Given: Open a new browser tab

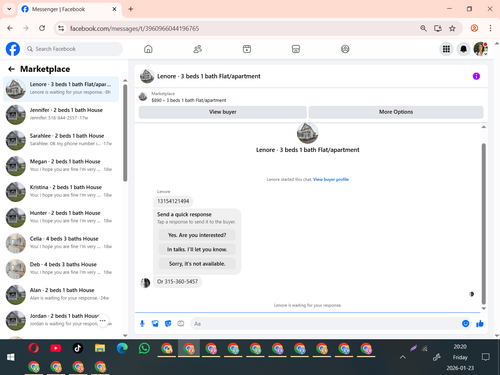Looking at the screenshot, I should (x=131, y=9).
